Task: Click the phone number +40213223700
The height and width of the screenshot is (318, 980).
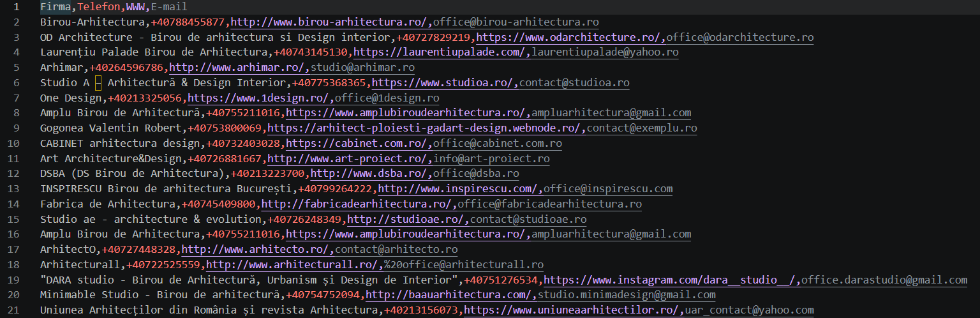Action: (x=267, y=174)
